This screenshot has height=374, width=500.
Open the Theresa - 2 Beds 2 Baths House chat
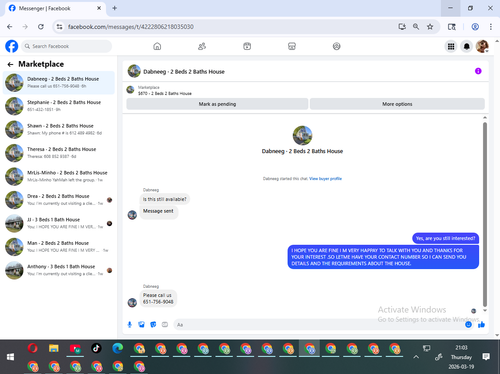(x=59, y=153)
